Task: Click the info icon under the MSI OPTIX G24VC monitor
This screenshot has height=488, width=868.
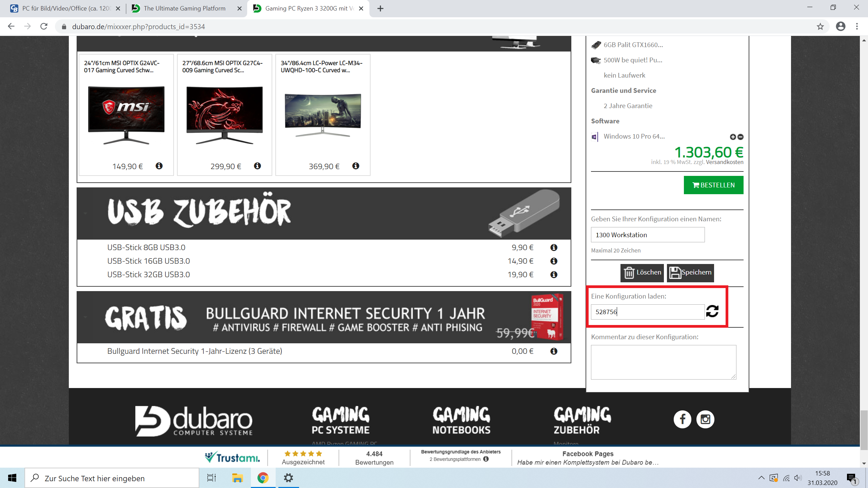Action: click(x=159, y=166)
